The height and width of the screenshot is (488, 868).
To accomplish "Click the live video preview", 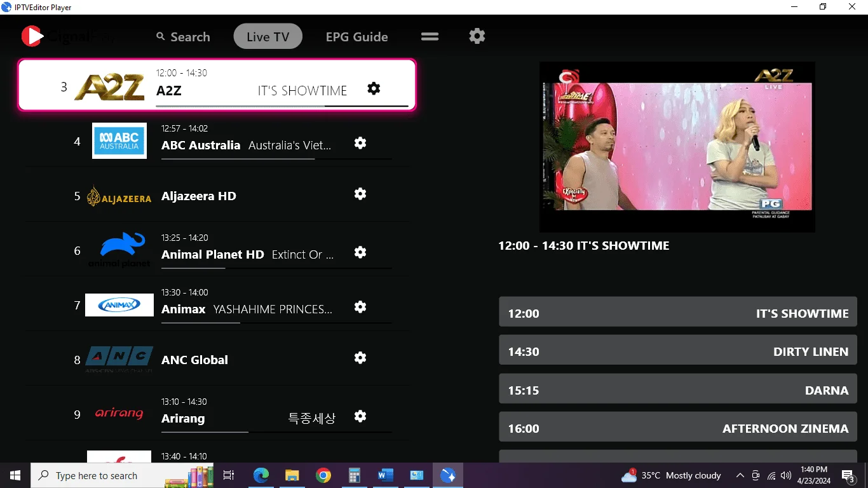I will (x=677, y=147).
